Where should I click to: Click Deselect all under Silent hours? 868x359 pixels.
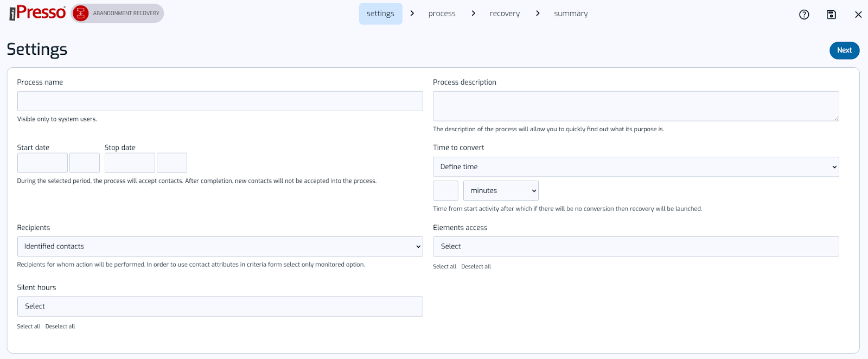[x=60, y=326]
